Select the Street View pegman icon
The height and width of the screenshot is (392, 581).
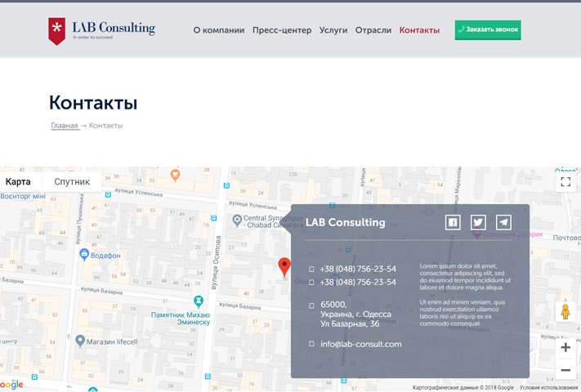click(565, 312)
